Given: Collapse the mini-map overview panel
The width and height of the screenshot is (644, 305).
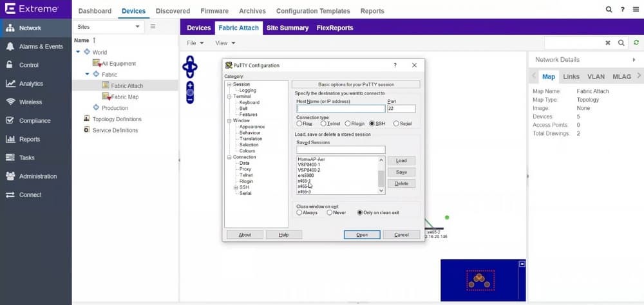Looking at the screenshot, I should pyautogui.click(x=522, y=264).
